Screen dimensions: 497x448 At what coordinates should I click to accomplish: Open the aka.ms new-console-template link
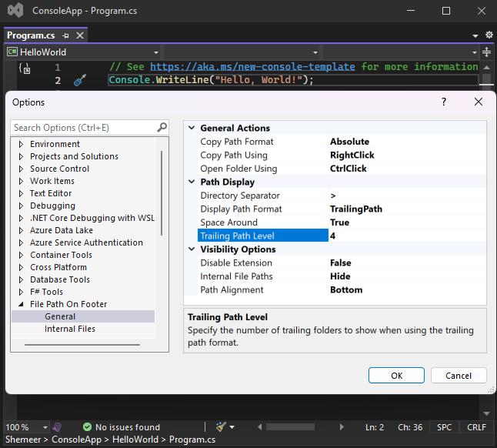coord(252,67)
